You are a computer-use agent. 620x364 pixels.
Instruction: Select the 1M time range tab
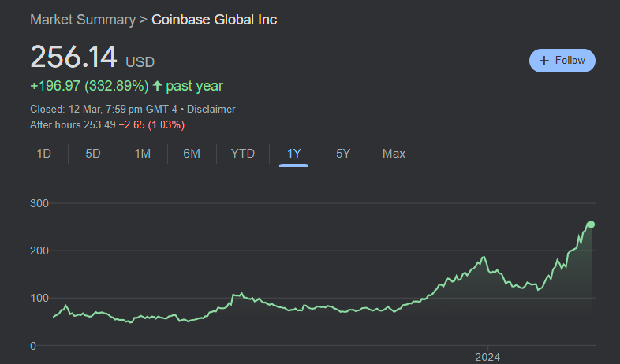tap(142, 154)
